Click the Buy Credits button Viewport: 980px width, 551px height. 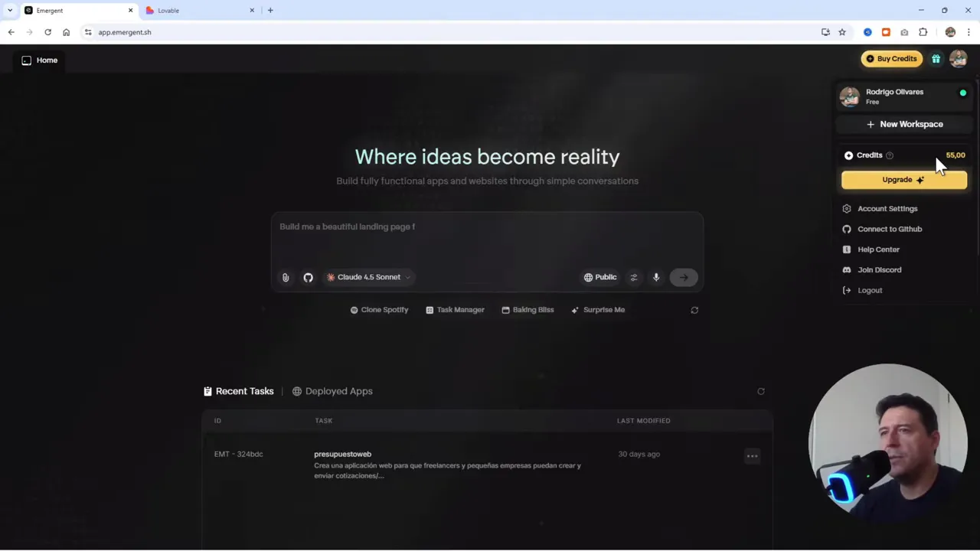[x=891, y=58]
